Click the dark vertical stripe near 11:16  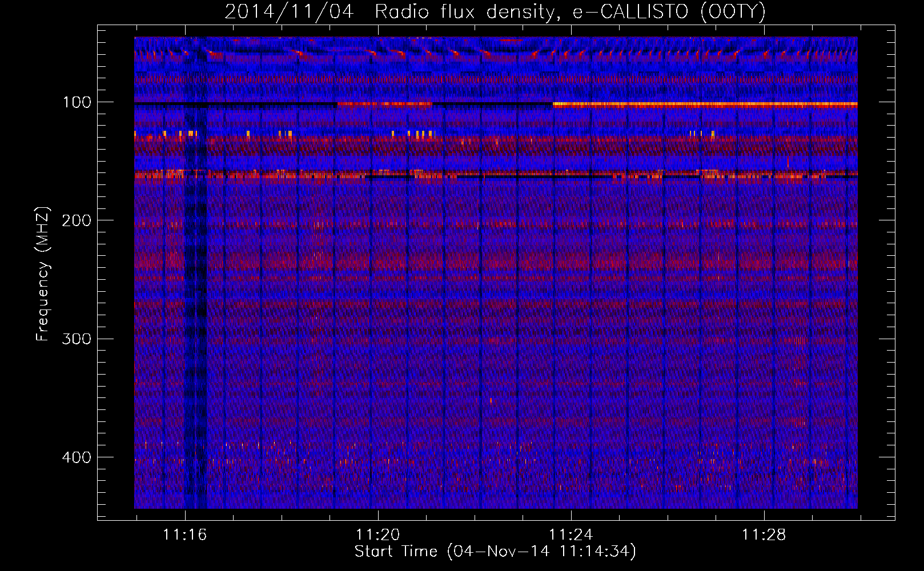point(195,274)
